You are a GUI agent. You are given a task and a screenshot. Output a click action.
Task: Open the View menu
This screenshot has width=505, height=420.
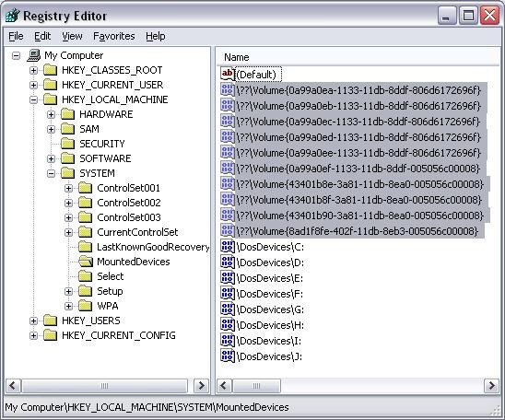(72, 36)
